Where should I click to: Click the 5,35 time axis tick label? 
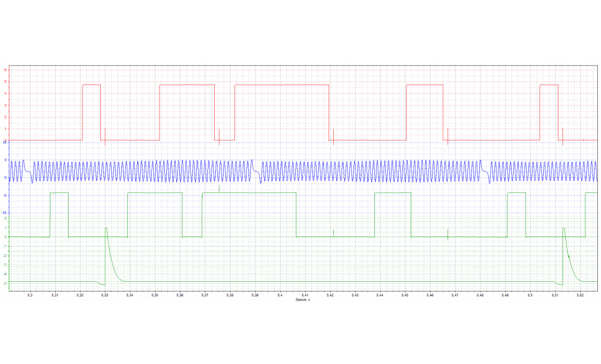(x=154, y=295)
